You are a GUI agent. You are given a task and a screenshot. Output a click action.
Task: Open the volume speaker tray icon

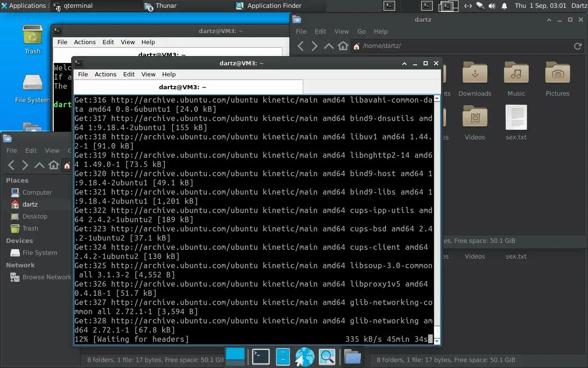[492, 6]
